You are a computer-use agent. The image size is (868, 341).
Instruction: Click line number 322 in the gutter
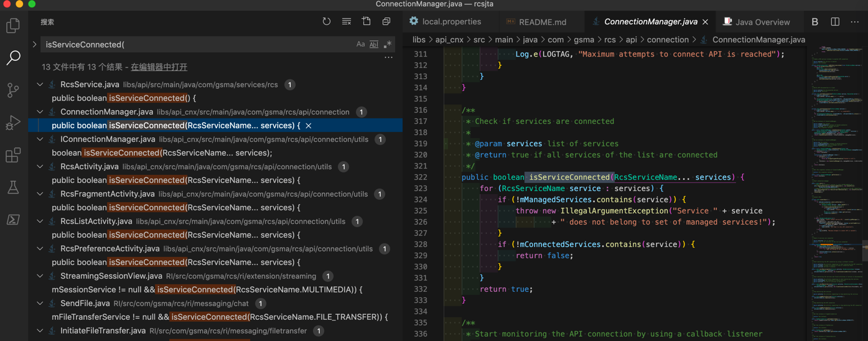421,177
